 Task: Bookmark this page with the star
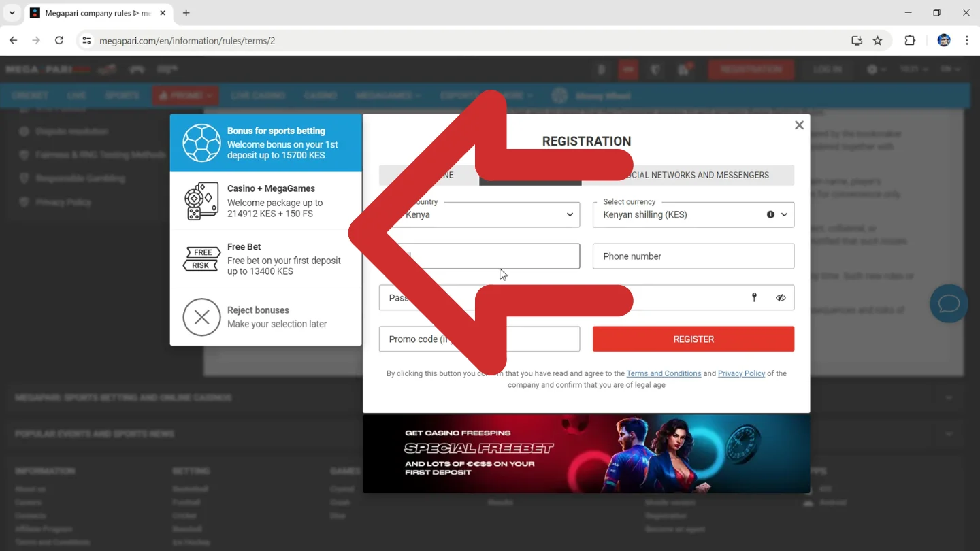click(x=878, y=41)
